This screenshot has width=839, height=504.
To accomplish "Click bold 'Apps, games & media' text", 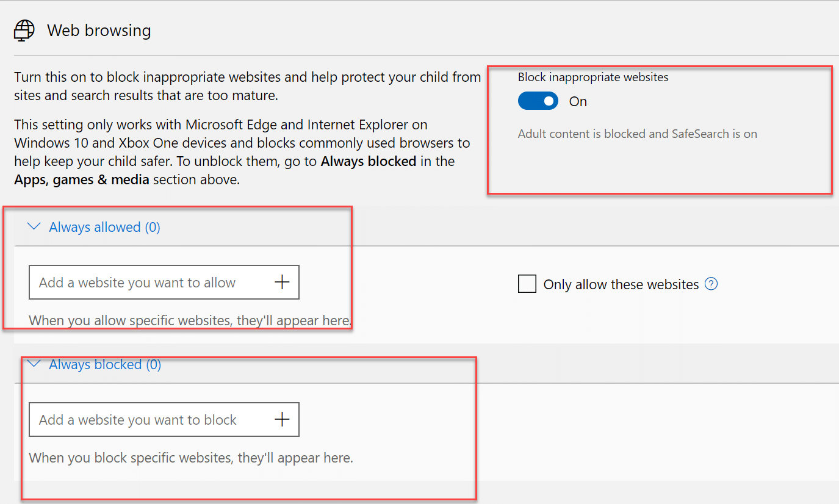I will [x=82, y=180].
